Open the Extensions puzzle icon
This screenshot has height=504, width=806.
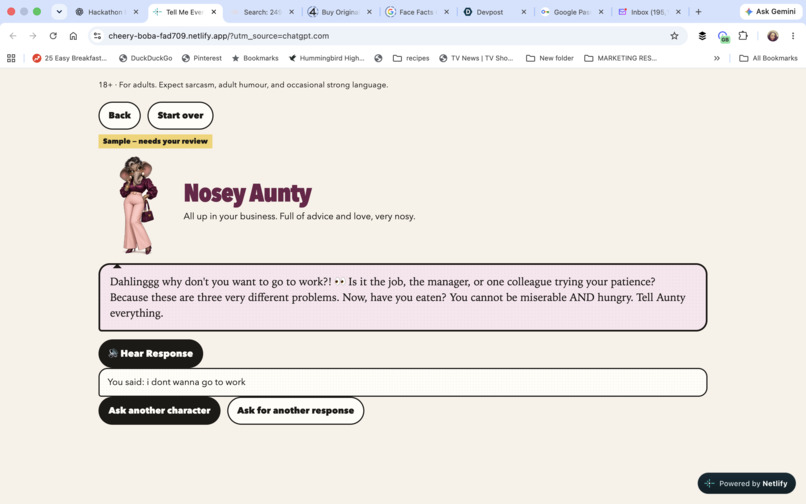coord(743,36)
